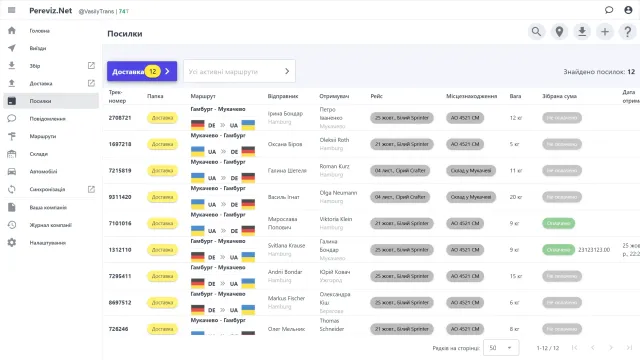Open the hamburger menu icon
Image resolution: width=640 pixels, height=360 pixels.
11,10
